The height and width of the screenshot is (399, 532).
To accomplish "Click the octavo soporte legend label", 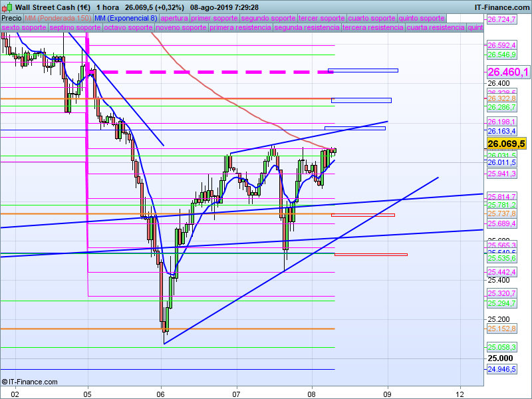I will coord(128,27).
